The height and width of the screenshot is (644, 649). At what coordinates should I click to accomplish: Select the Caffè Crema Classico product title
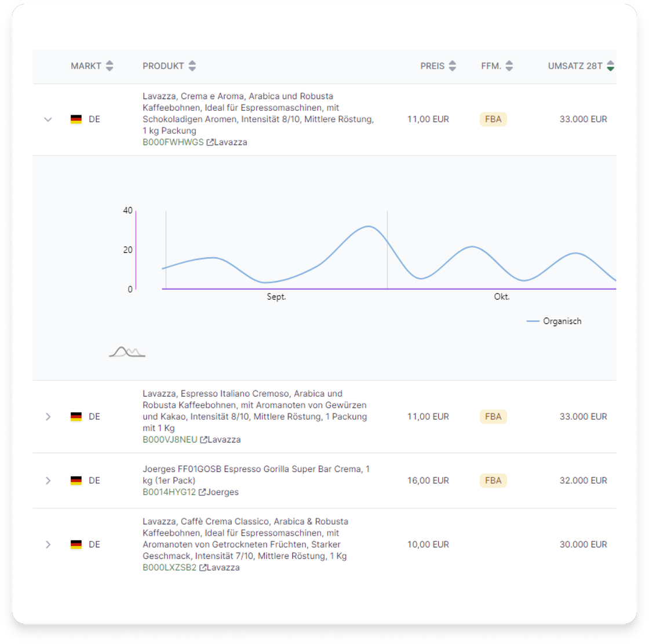click(246, 539)
